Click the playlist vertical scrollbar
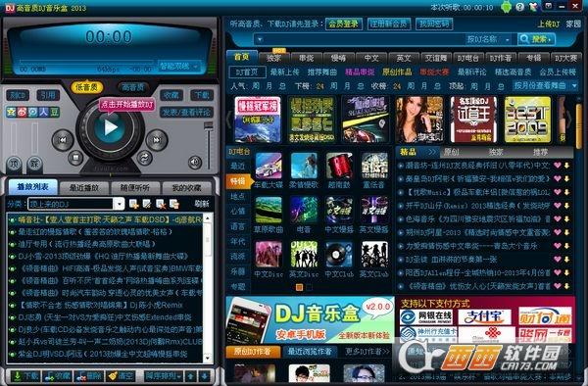588x386 pixels. click(x=208, y=288)
